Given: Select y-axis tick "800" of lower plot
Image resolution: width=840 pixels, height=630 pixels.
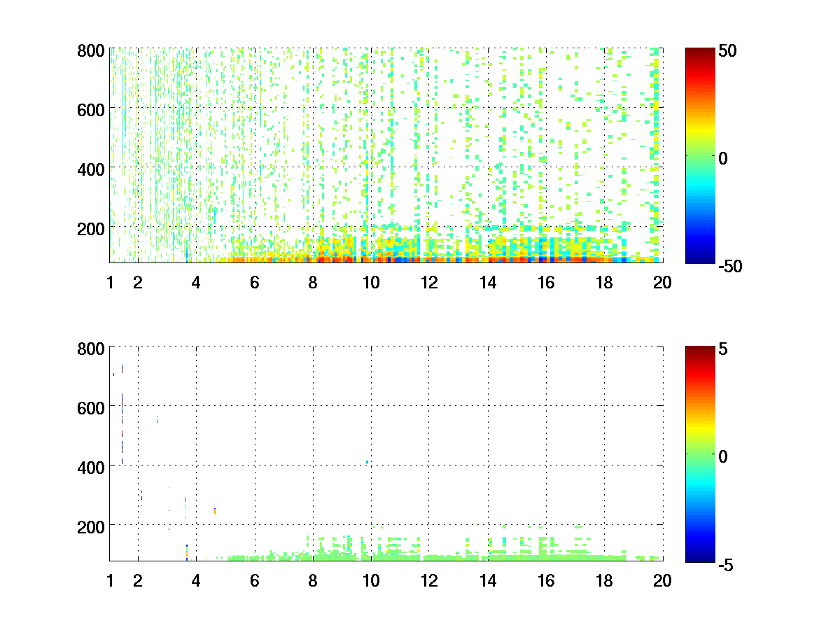Looking at the screenshot, I should 91,348.
